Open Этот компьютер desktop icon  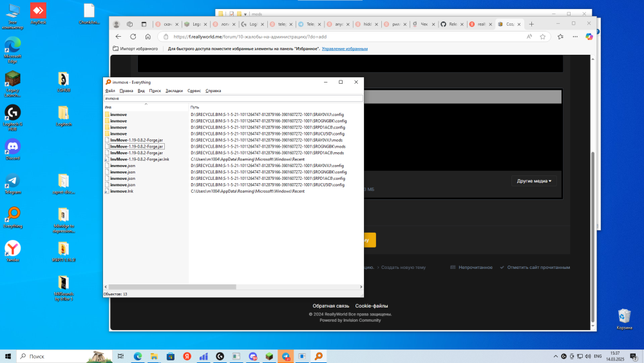point(12,17)
